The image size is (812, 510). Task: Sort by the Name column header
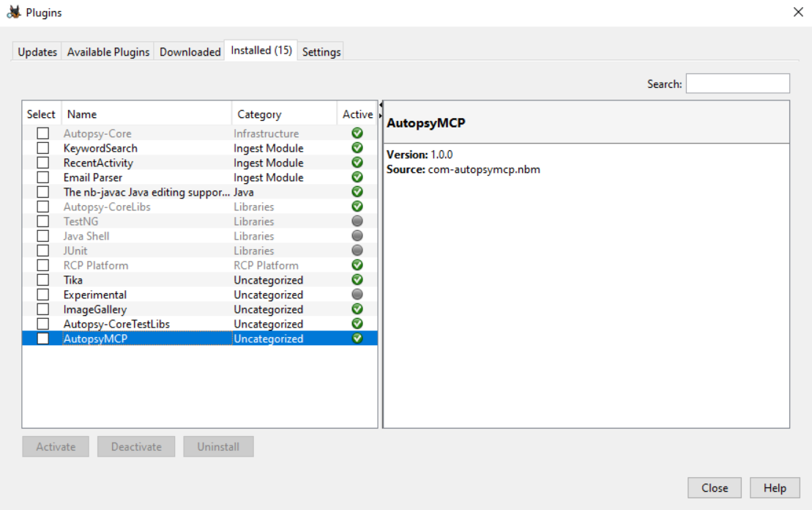click(x=146, y=114)
